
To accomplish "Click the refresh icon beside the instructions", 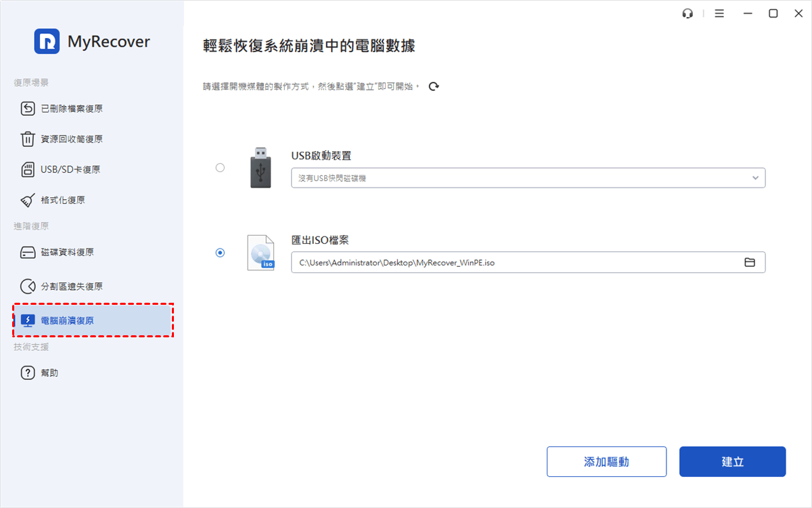I will [434, 86].
